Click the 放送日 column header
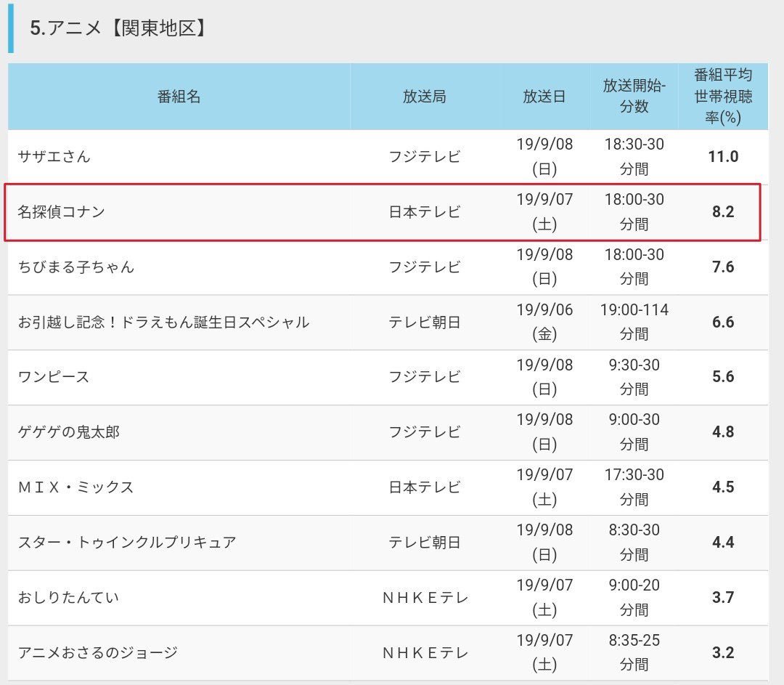The image size is (784, 685). (x=544, y=96)
